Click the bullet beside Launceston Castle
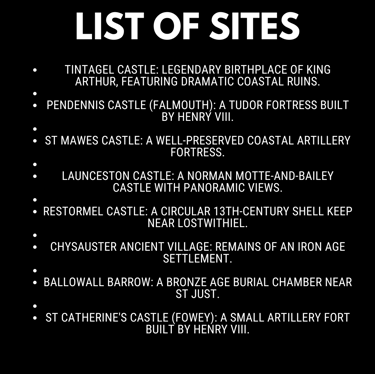Viewport: 375px width, 374px height. point(35,176)
